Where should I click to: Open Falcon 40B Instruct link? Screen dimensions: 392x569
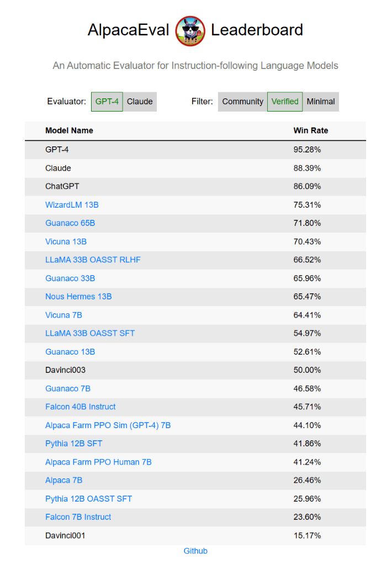pyautogui.click(x=81, y=407)
